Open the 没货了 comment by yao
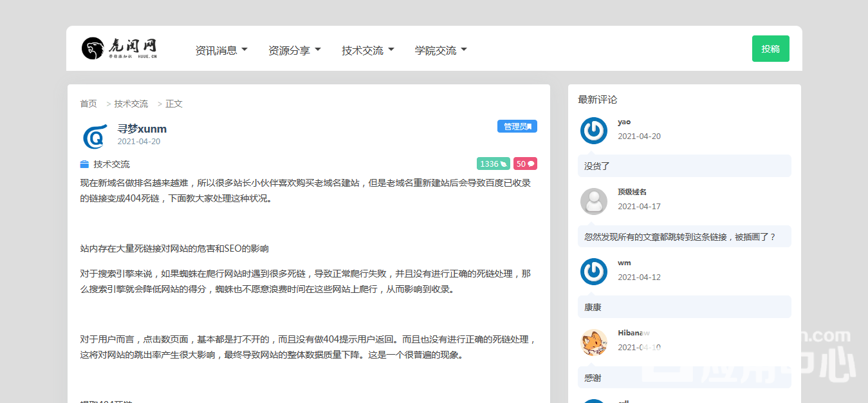 coord(596,166)
